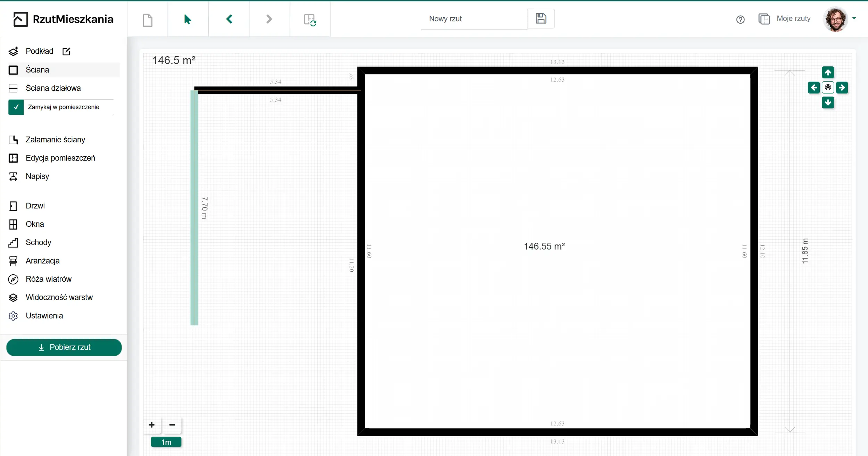Save the plan with floppy disk icon
868x456 pixels.
click(541, 18)
